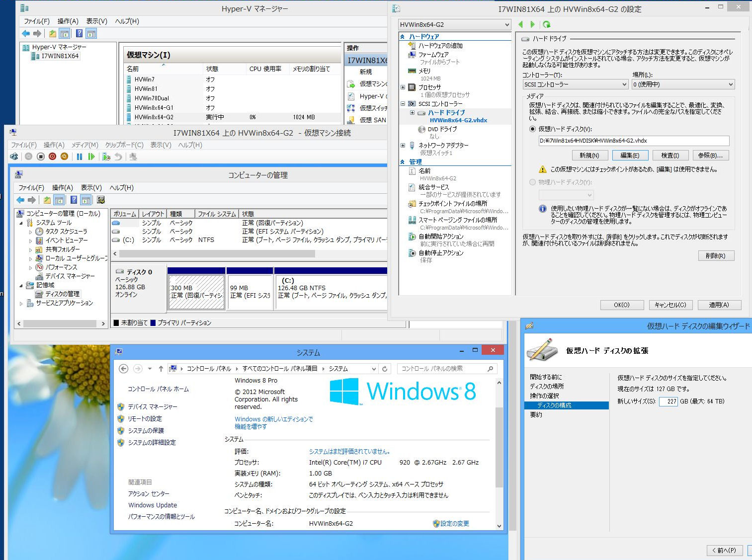Click Previous (前へ) button in disk wizard

point(725,551)
